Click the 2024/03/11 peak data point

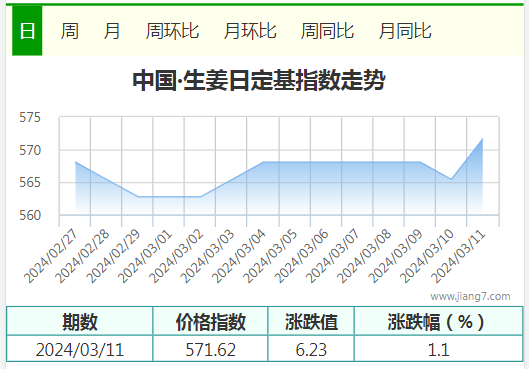482,139
